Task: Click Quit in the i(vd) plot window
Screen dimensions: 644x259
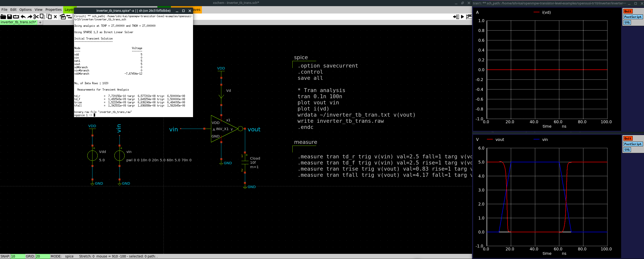Action: (628, 11)
